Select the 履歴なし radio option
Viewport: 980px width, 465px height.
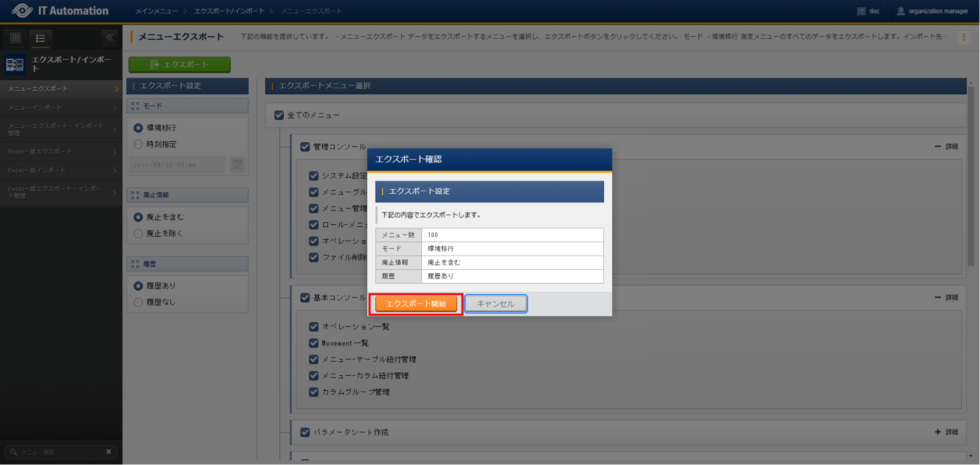pos(138,302)
